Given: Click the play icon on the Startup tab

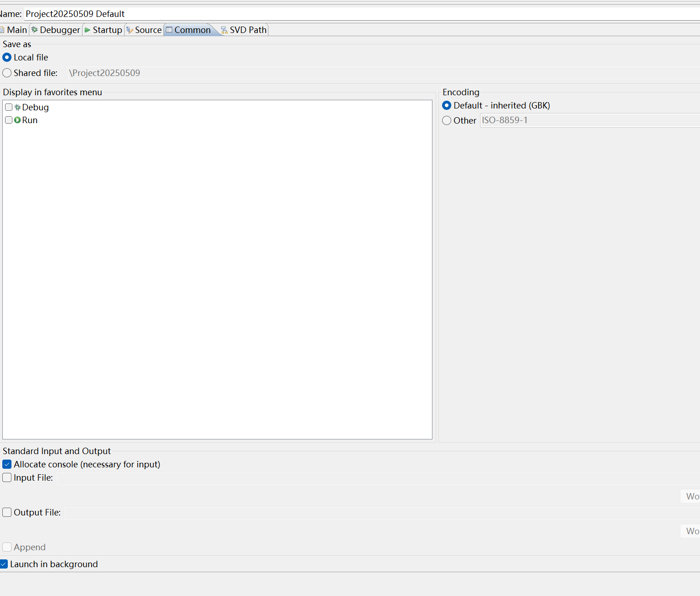Looking at the screenshot, I should click(x=87, y=30).
